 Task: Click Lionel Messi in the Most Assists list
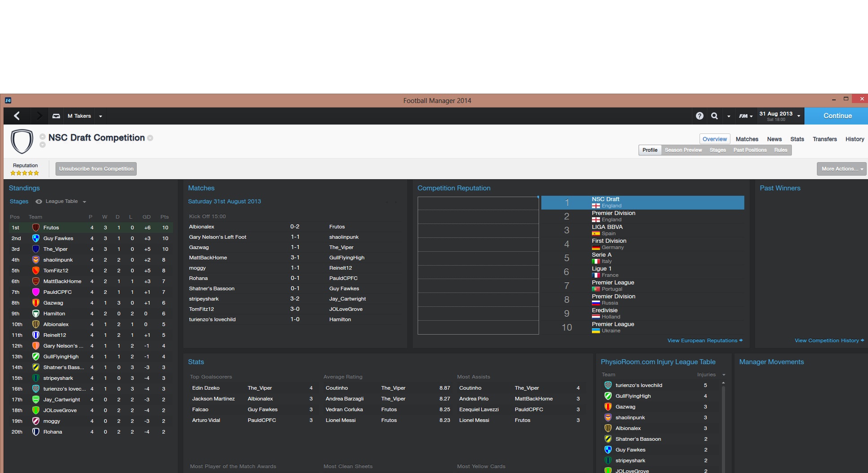[x=474, y=420]
